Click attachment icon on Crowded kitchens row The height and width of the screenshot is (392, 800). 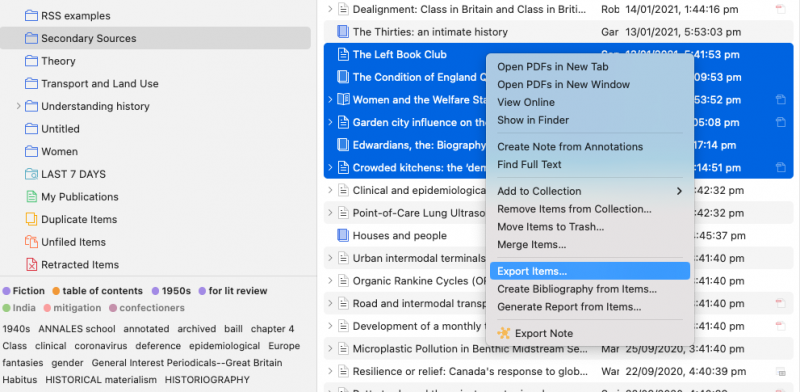tap(780, 167)
